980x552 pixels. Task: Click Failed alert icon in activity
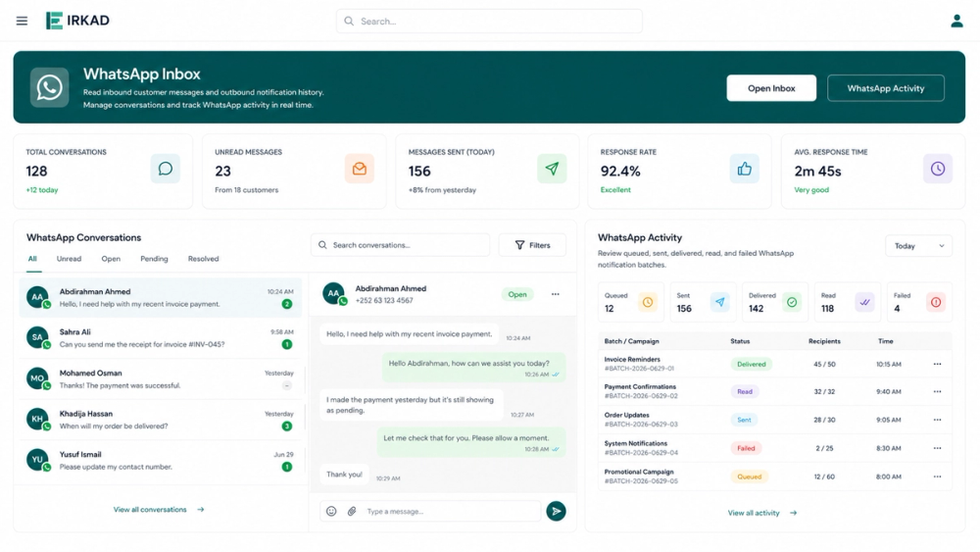point(936,303)
